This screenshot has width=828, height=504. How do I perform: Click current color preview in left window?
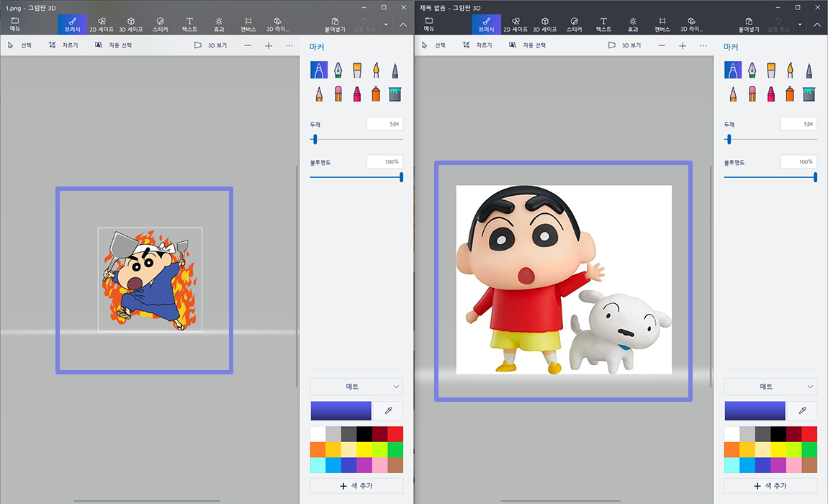coord(341,410)
